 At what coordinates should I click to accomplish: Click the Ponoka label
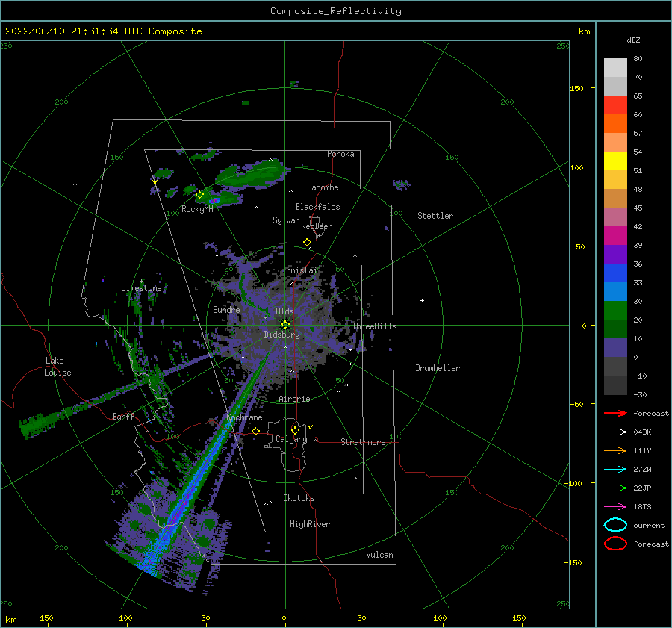pos(340,154)
